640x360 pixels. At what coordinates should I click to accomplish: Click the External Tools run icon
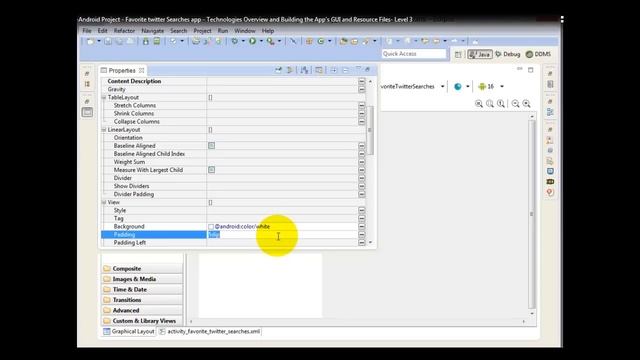coord(270,41)
